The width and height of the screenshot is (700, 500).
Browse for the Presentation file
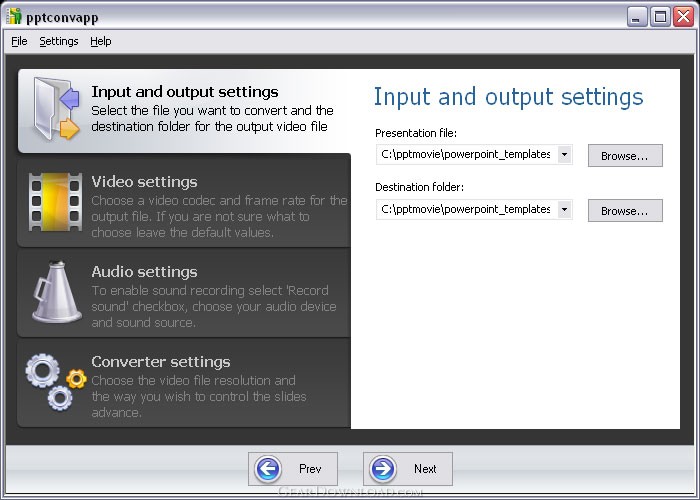point(625,155)
